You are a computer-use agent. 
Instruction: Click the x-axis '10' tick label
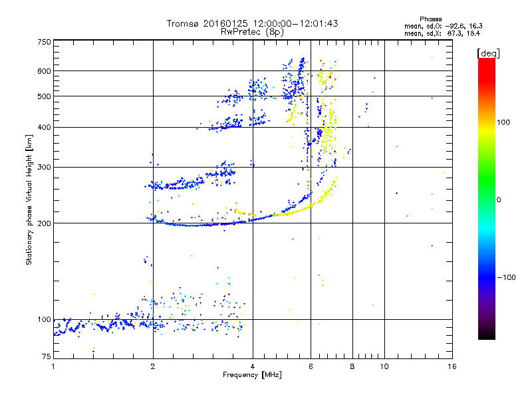(x=384, y=366)
